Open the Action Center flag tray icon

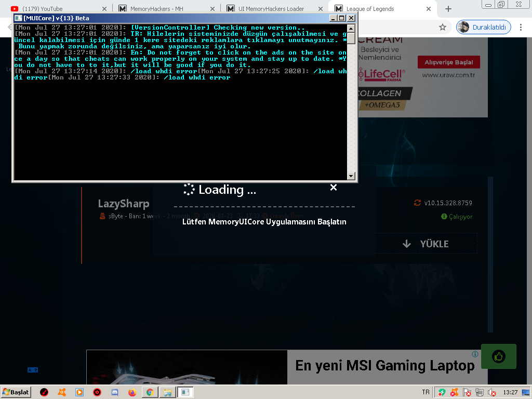tap(467, 393)
